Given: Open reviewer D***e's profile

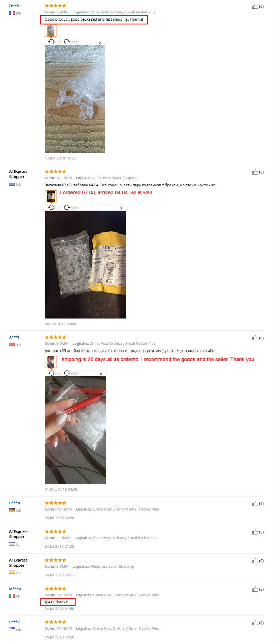Looking at the screenshot, I should pyautogui.click(x=15, y=6).
